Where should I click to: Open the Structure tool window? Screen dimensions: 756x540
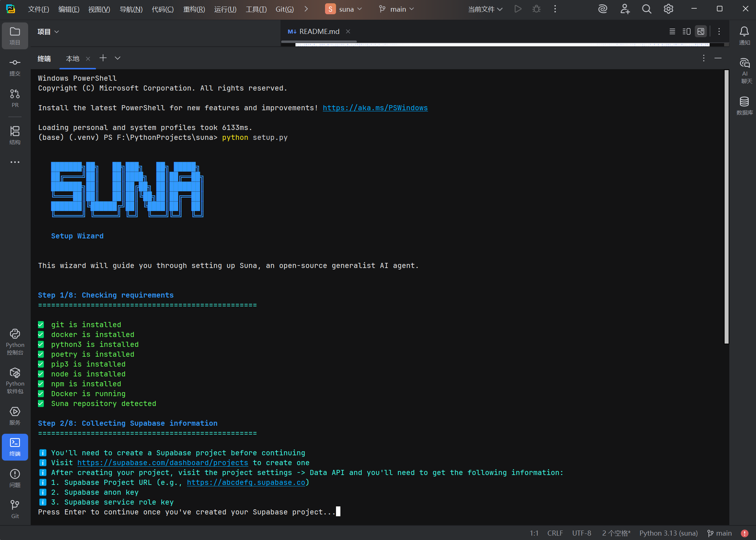click(x=15, y=135)
